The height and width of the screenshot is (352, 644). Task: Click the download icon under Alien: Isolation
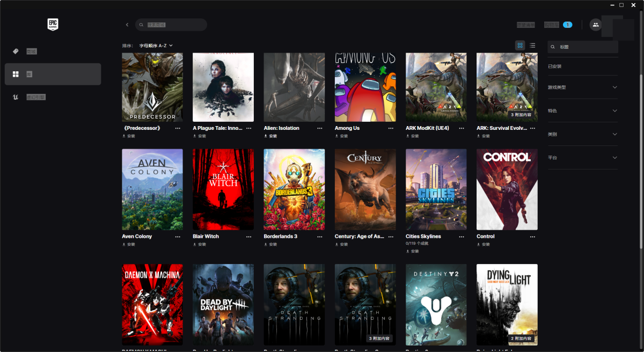[x=266, y=136]
